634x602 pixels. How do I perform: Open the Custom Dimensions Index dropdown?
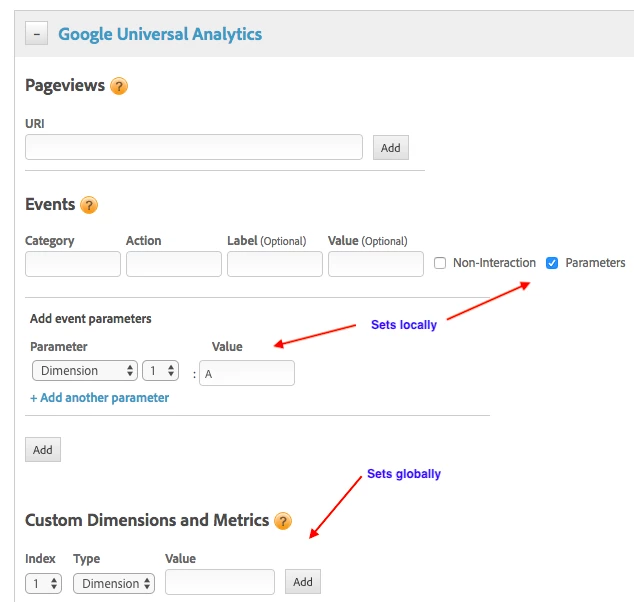[43, 583]
